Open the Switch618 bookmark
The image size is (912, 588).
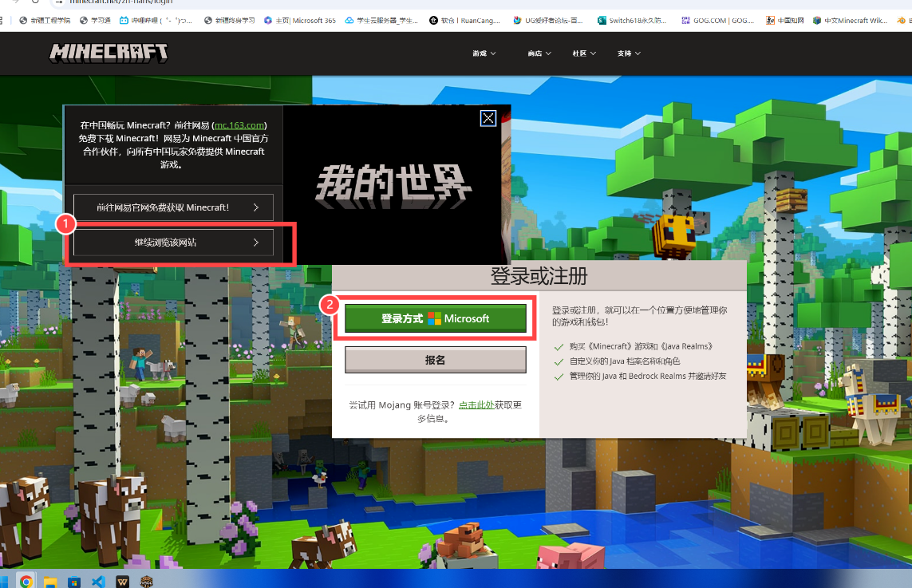pyautogui.click(x=632, y=21)
